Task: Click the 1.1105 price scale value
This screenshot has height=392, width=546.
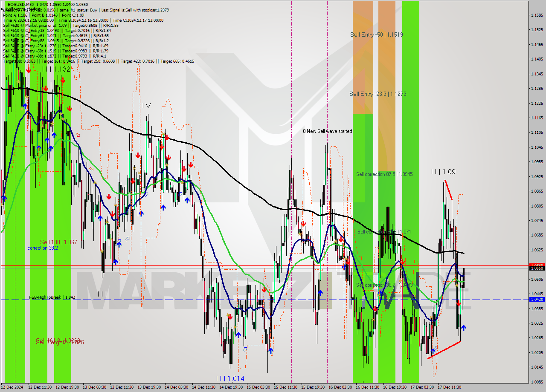Action: point(536,133)
